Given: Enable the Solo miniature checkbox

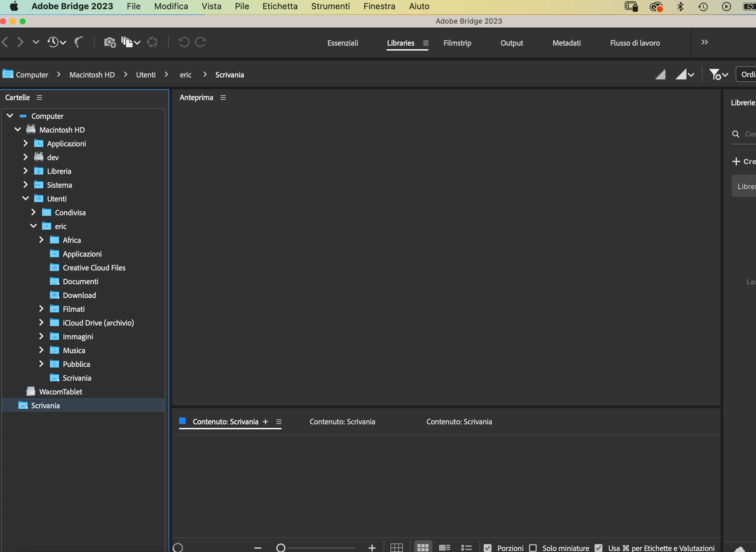Looking at the screenshot, I should coord(533,548).
